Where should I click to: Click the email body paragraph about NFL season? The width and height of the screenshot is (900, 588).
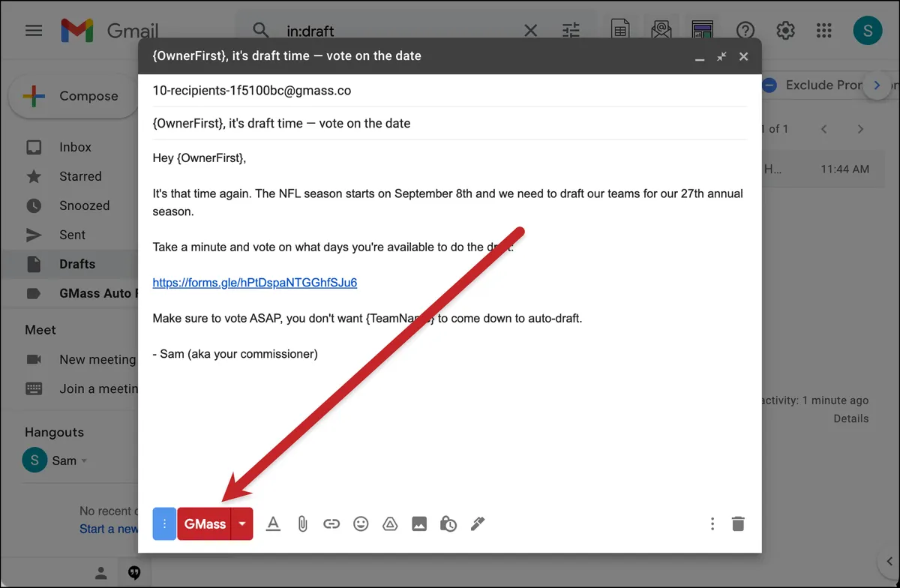(x=448, y=202)
